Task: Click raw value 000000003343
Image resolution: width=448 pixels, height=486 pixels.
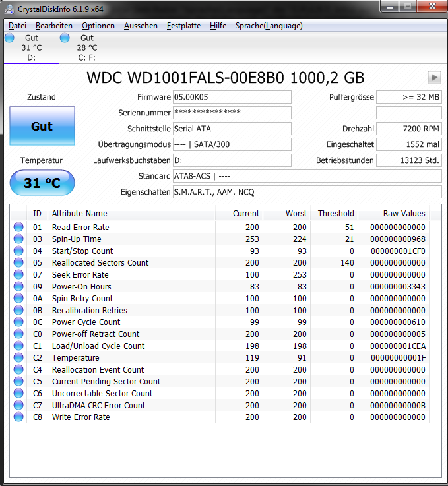Action: click(x=398, y=286)
